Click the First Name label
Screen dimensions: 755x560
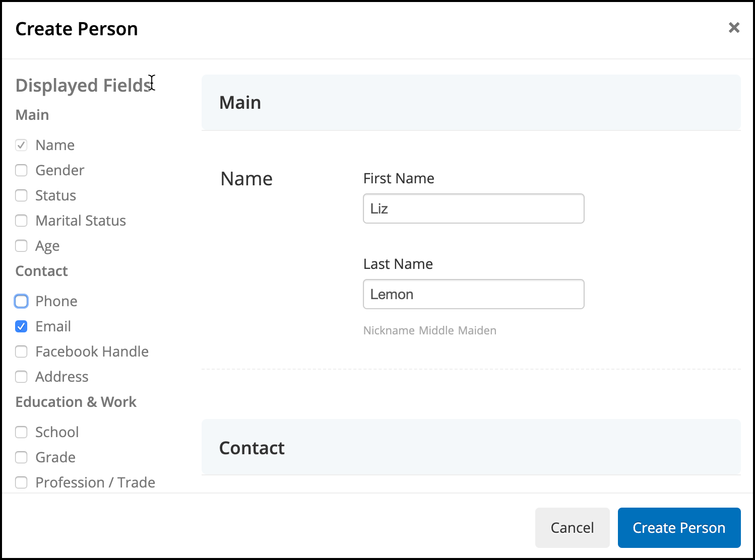pos(399,178)
